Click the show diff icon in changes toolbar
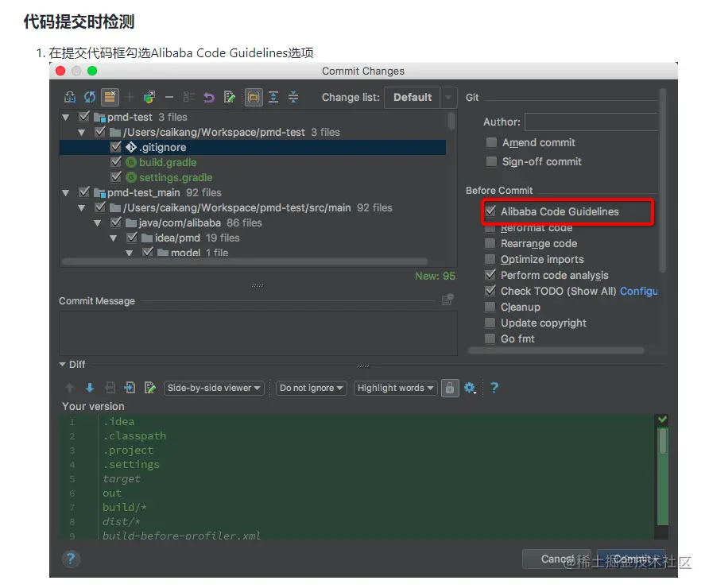The height and width of the screenshot is (588, 709). click(x=70, y=97)
